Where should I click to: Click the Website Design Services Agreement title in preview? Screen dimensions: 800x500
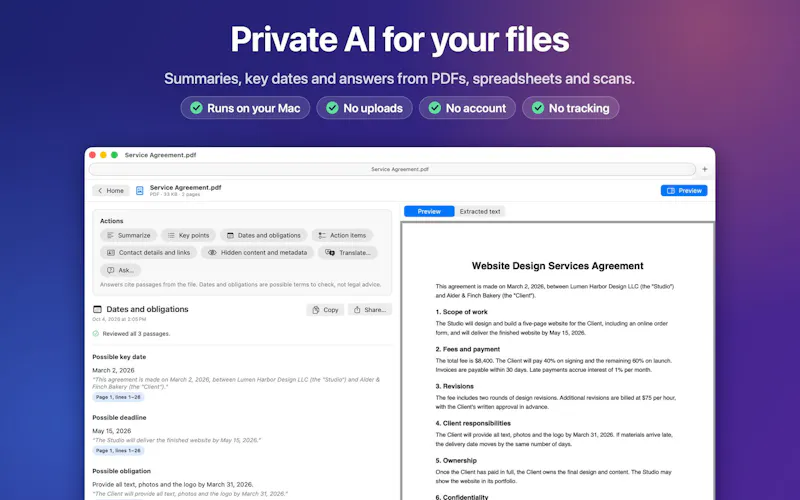coord(557,266)
